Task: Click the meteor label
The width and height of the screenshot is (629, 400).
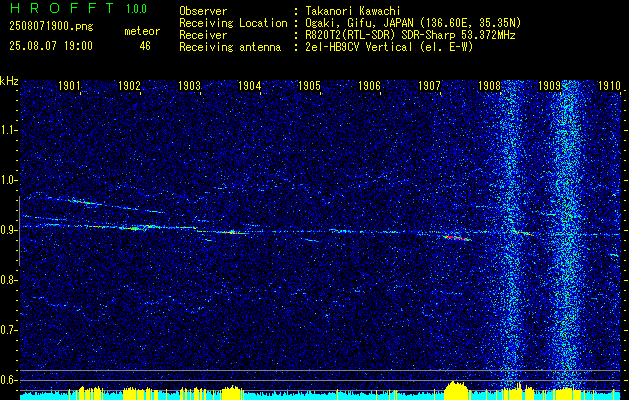Action: (x=142, y=31)
